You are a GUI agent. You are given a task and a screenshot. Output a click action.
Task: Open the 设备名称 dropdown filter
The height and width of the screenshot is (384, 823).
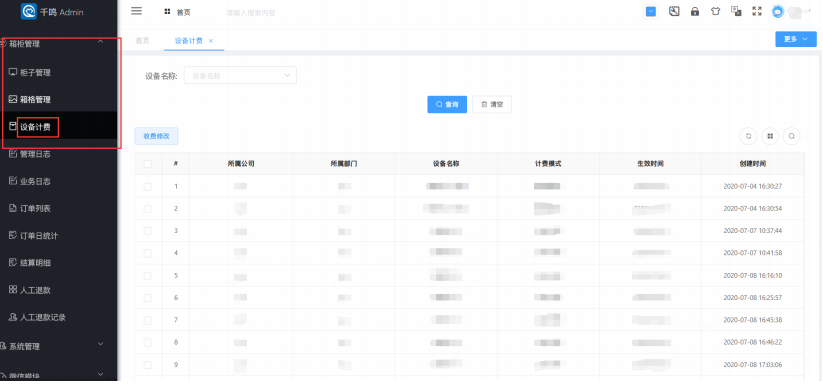pos(240,76)
